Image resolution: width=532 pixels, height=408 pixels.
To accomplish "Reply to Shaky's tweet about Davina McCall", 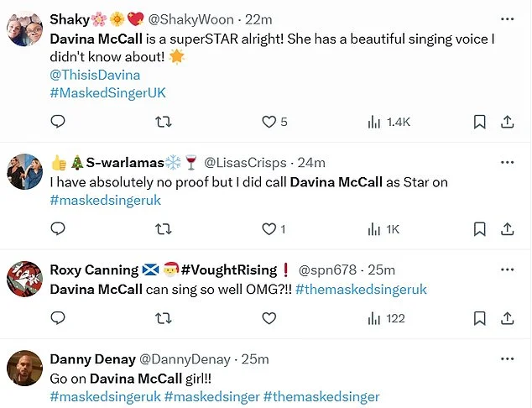I will coord(58,122).
